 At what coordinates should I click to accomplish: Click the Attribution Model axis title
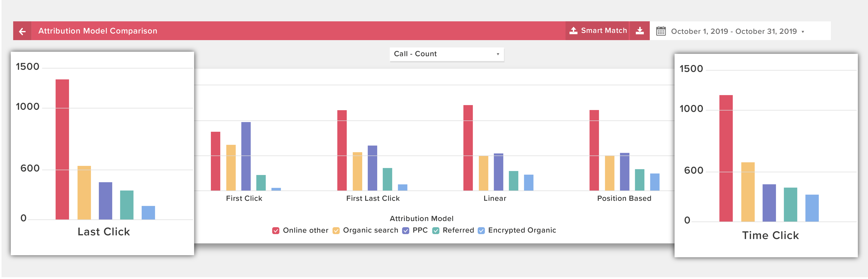click(x=422, y=219)
